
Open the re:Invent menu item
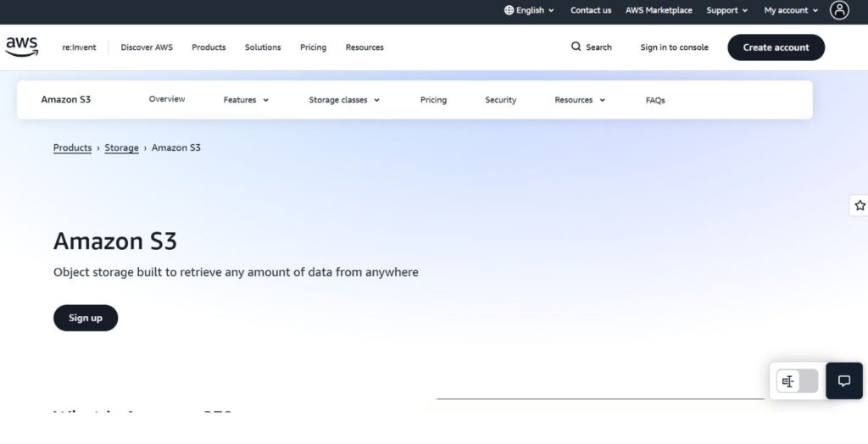coord(79,47)
